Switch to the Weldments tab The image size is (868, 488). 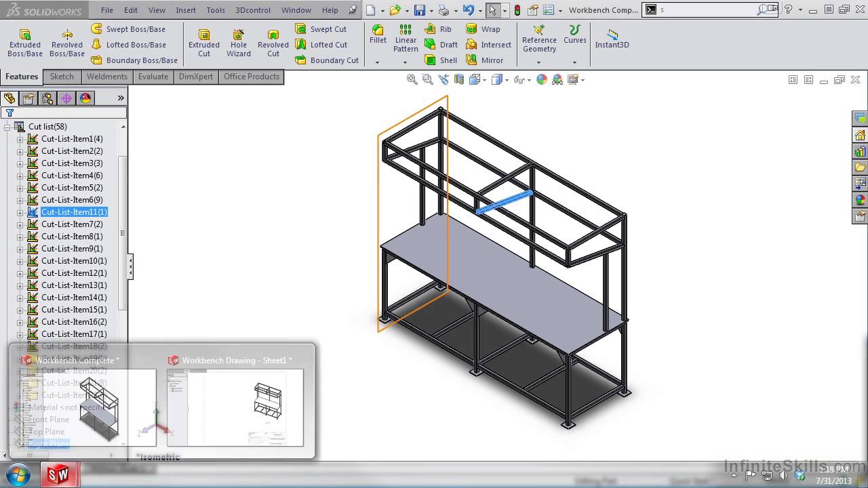point(106,77)
